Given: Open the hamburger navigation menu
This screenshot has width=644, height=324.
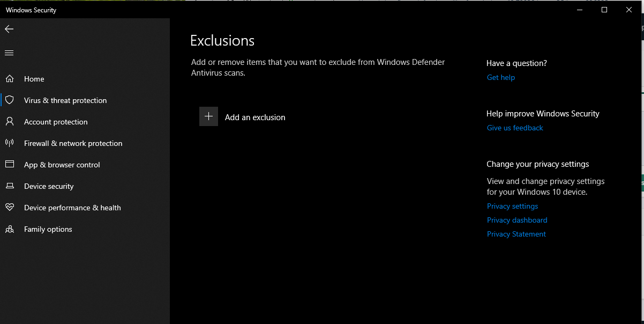Looking at the screenshot, I should click(x=9, y=53).
